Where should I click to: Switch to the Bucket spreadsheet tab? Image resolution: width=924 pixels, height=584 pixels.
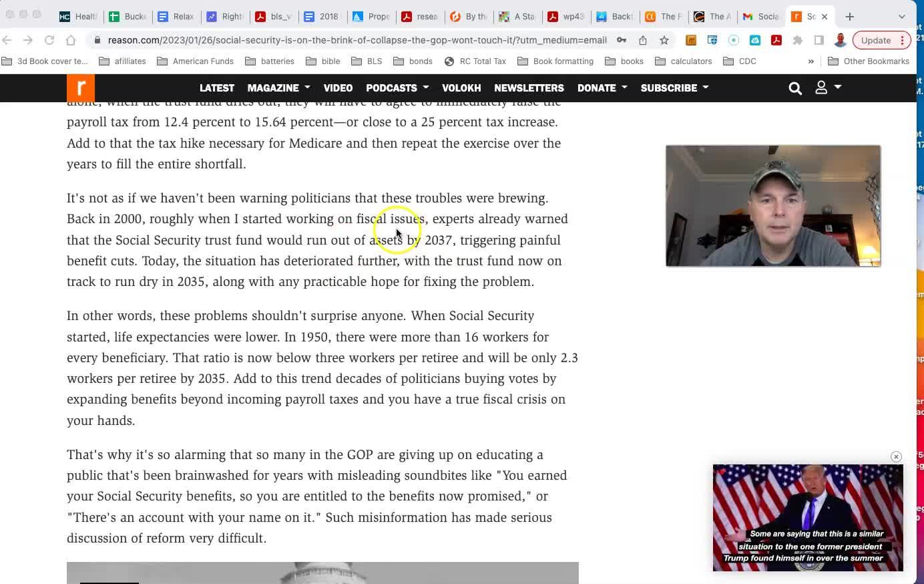click(x=127, y=17)
